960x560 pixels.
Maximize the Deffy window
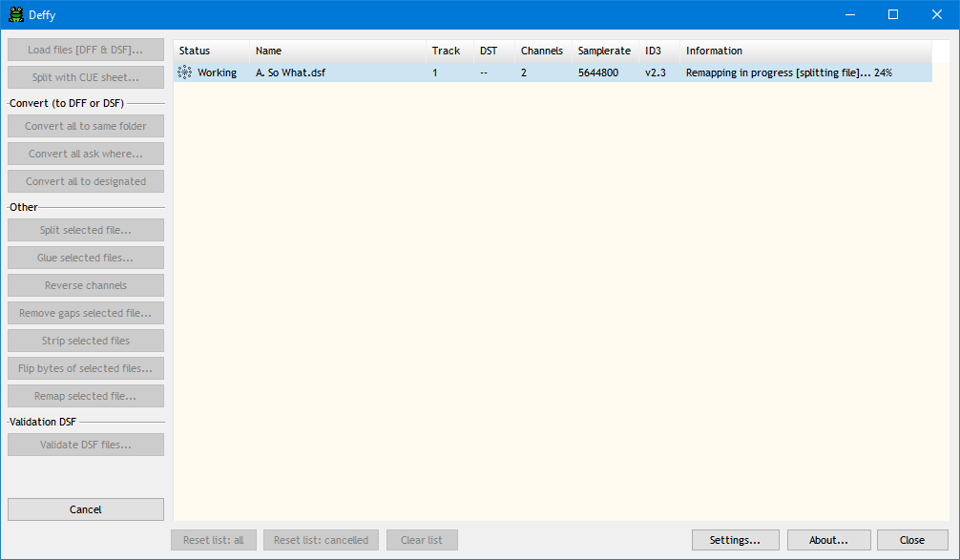point(893,14)
